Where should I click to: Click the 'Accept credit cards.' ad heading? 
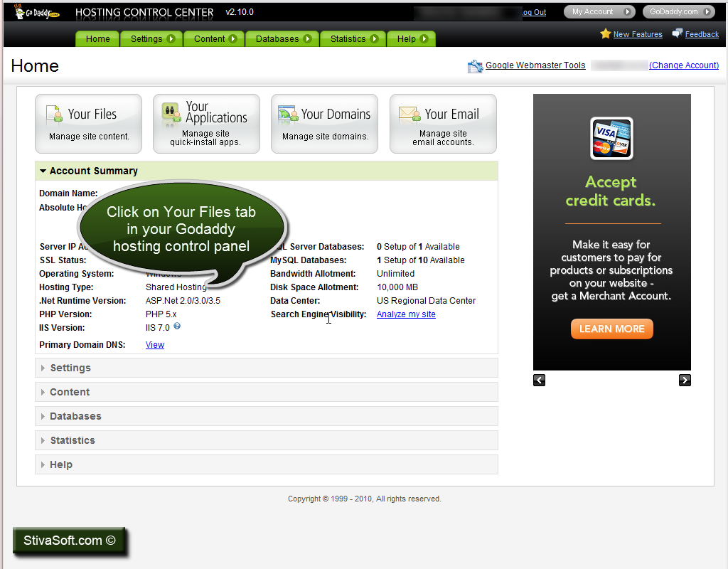point(611,191)
